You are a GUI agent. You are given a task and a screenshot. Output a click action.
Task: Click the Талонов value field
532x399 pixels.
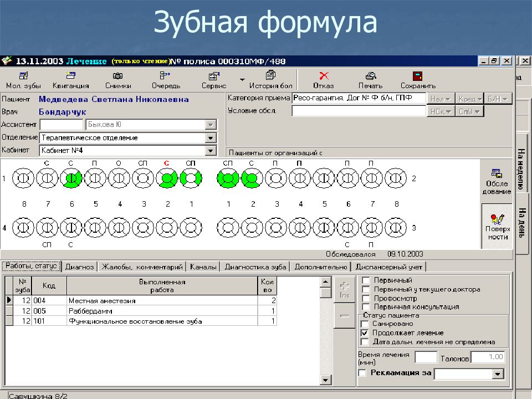(488, 357)
